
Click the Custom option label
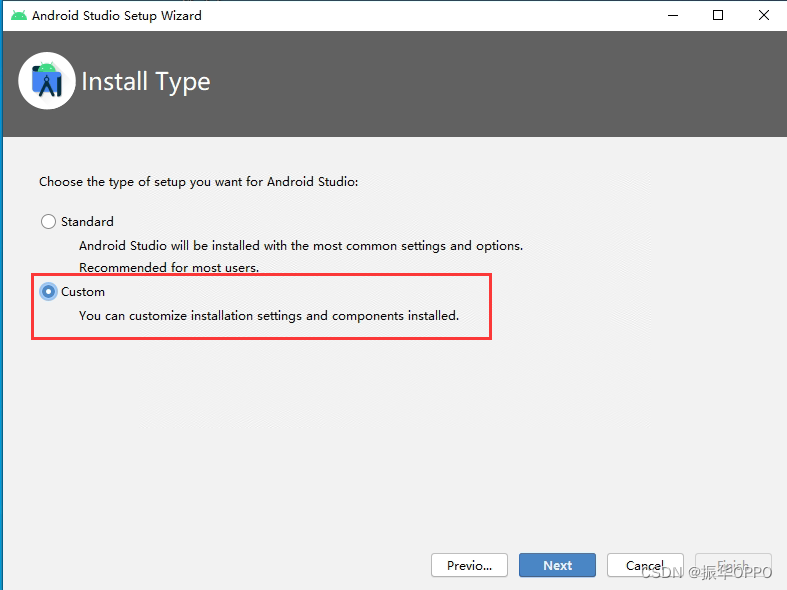pyautogui.click(x=83, y=292)
